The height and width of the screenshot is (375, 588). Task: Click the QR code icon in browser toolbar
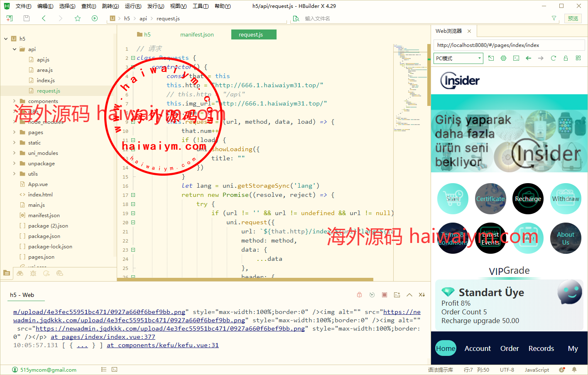pos(578,58)
